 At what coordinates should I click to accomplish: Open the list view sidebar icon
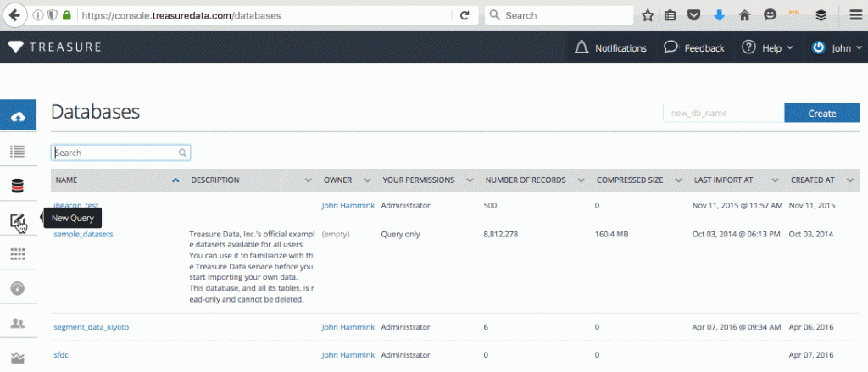pos(19,150)
